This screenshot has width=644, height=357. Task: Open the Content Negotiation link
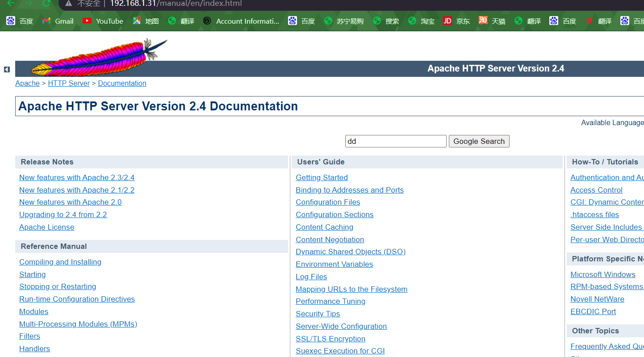click(330, 239)
